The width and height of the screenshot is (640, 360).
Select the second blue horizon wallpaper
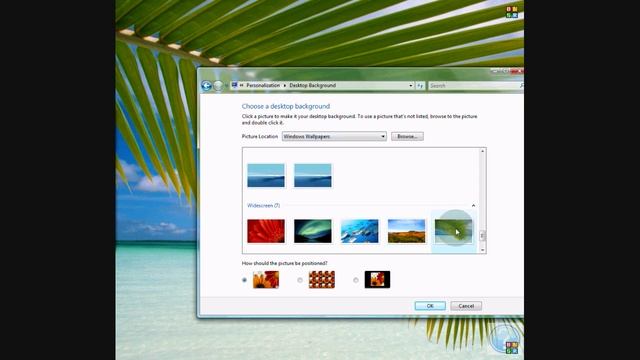(x=313, y=176)
